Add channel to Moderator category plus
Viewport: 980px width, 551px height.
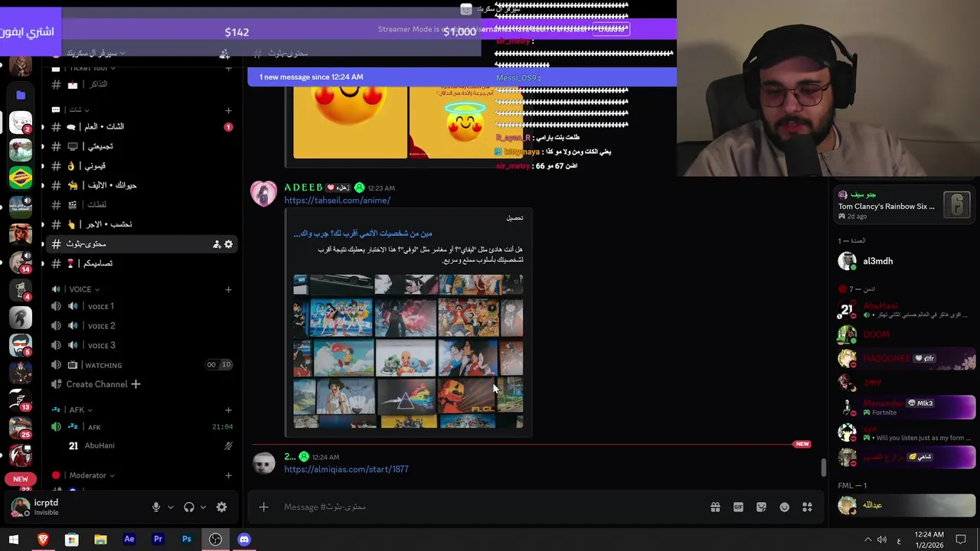tap(228, 475)
